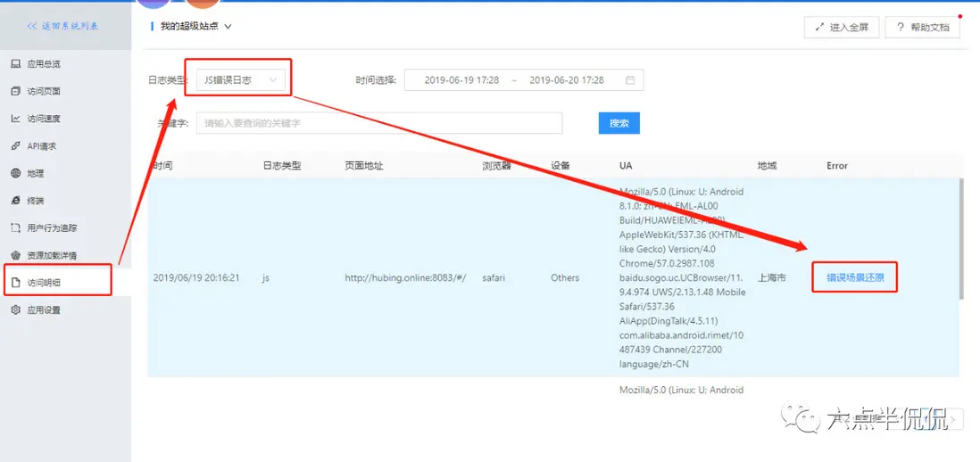The width and height of the screenshot is (980, 462).
Task: Open the 帮助文档 help button
Action: (923, 28)
